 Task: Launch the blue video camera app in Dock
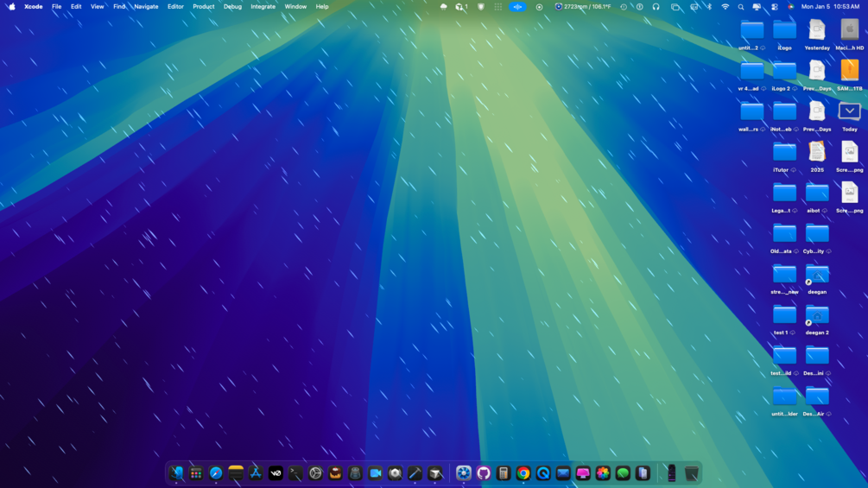point(376,473)
